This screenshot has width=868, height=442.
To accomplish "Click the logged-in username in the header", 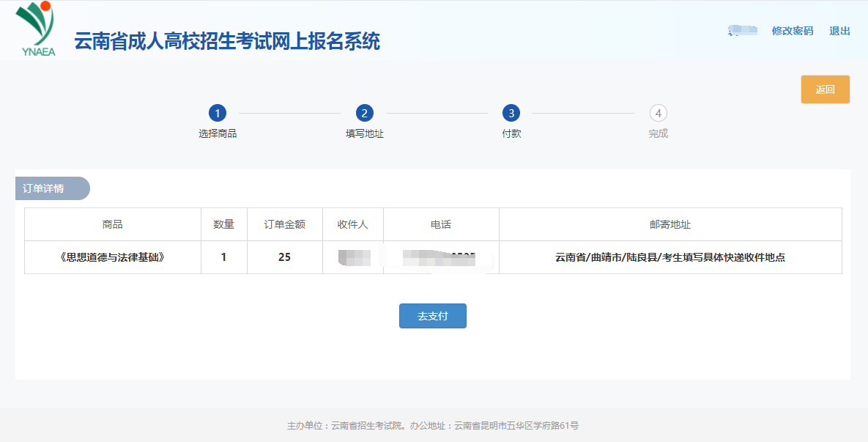I will pos(742,31).
